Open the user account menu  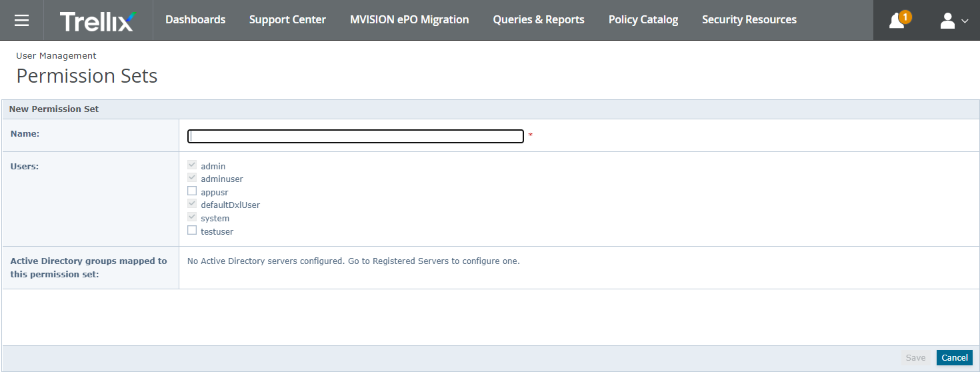click(x=954, y=21)
